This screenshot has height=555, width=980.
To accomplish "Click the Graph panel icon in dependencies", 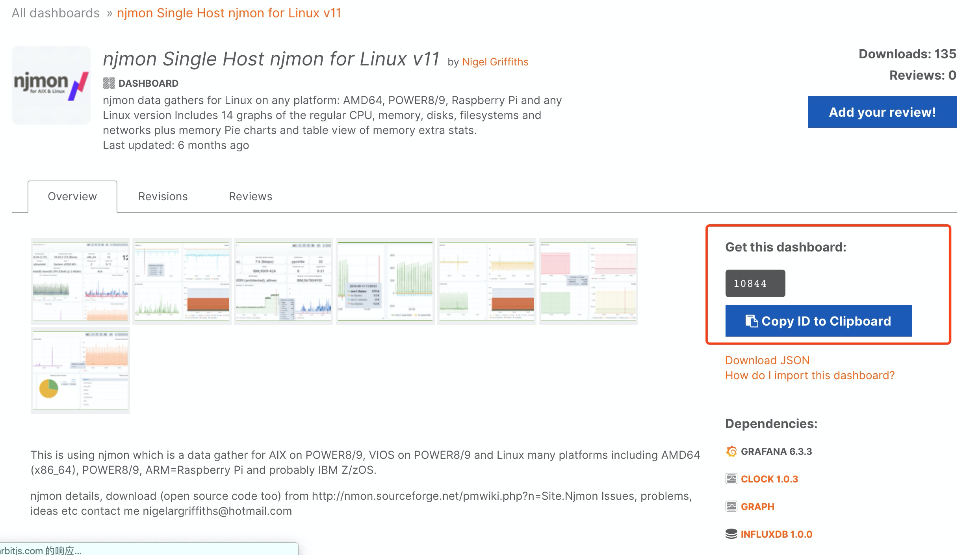I will tap(731, 507).
